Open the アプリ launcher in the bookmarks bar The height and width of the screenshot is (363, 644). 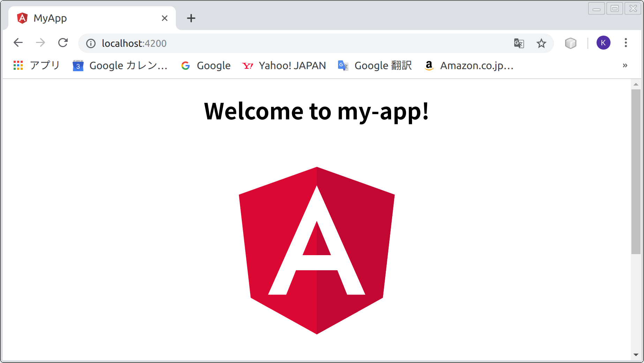pyautogui.click(x=18, y=65)
